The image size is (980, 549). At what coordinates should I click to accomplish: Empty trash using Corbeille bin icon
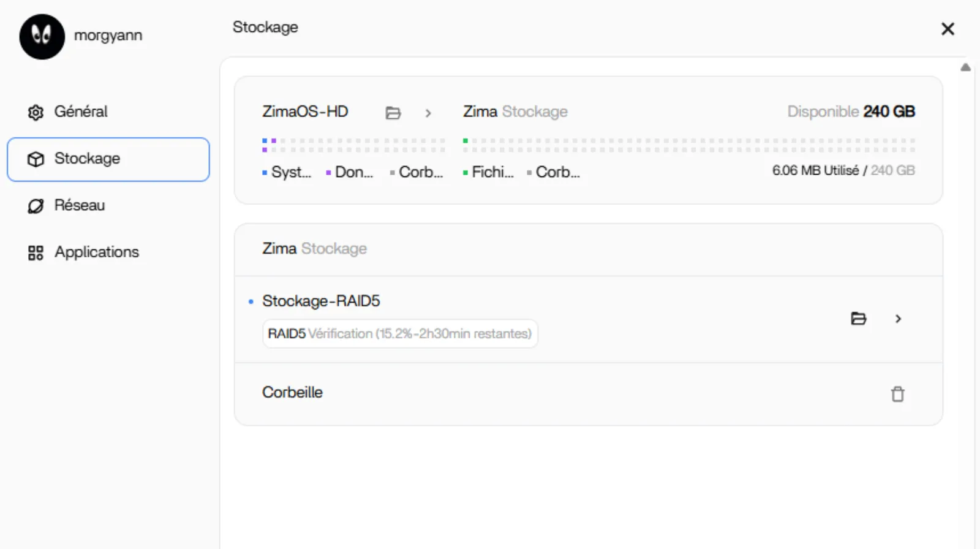coord(897,394)
